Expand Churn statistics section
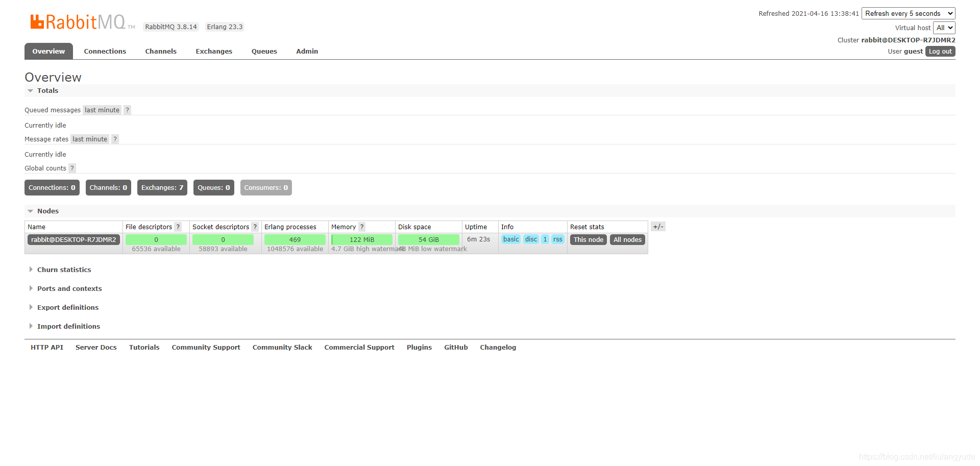Screen dimensions: 980x466 tap(64, 270)
